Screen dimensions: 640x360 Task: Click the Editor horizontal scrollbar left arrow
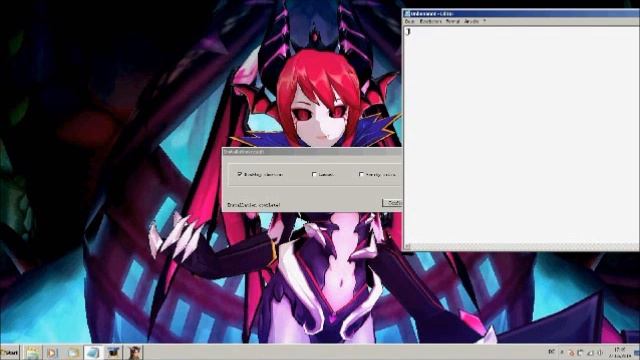(407, 246)
